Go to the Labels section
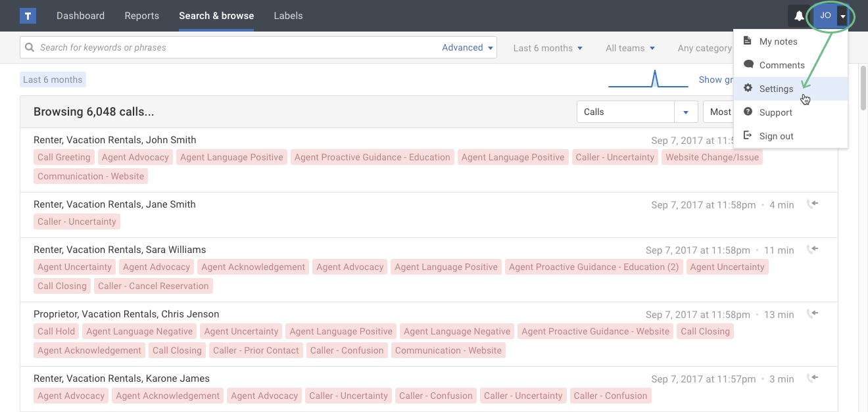 pyautogui.click(x=288, y=15)
